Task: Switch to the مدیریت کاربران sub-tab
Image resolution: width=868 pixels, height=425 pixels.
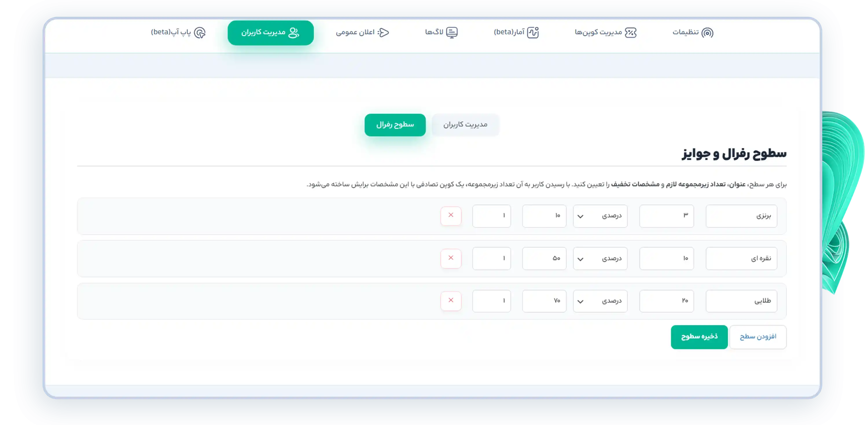Action: pos(465,125)
